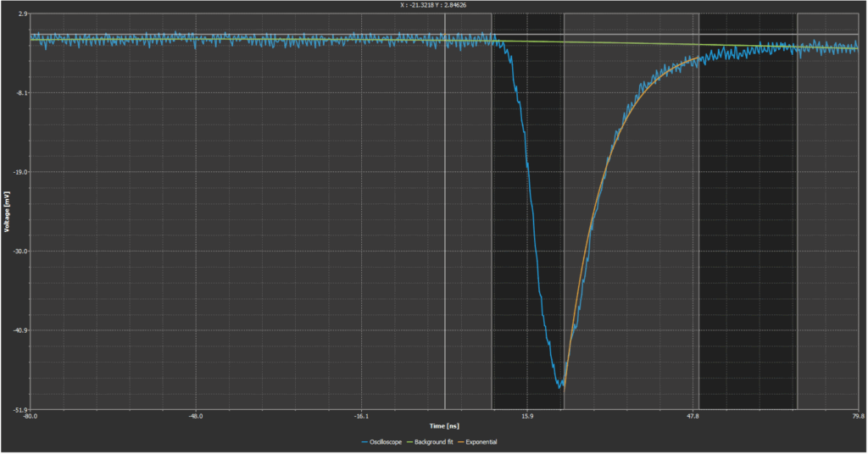Image resolution: width=868 pixels, height=454 pixels.
Task: Click the Time [ns] axis title
Action: pos(443,425)
